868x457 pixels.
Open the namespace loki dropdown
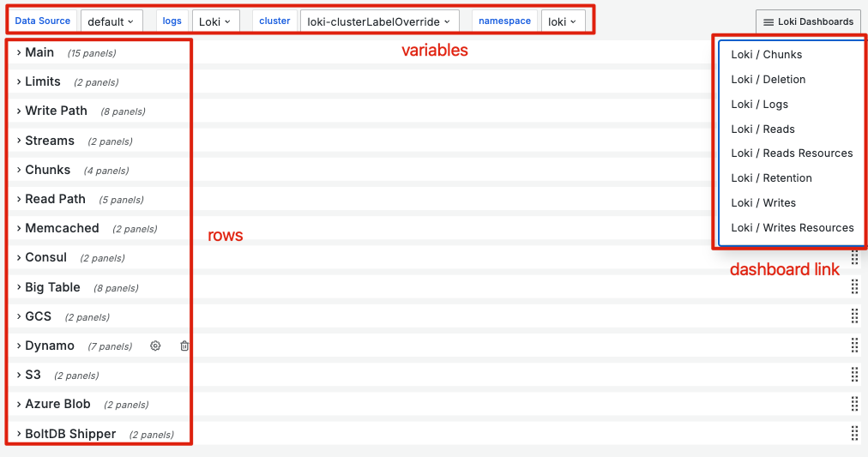[563, 21]
